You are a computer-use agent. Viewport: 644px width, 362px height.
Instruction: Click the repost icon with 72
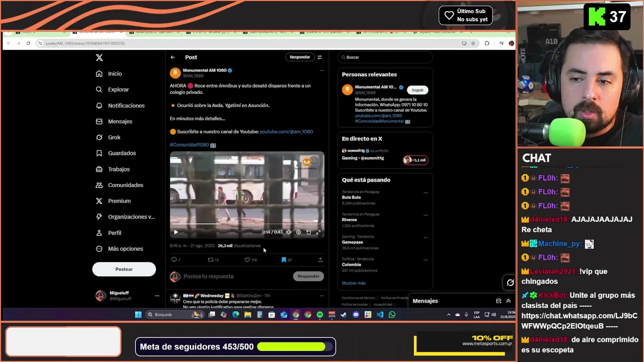pos(213,260)
